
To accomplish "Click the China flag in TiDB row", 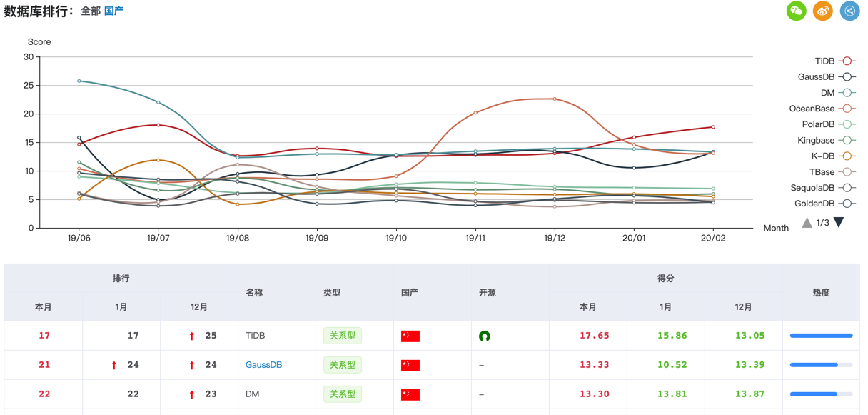I will point(410,336).
